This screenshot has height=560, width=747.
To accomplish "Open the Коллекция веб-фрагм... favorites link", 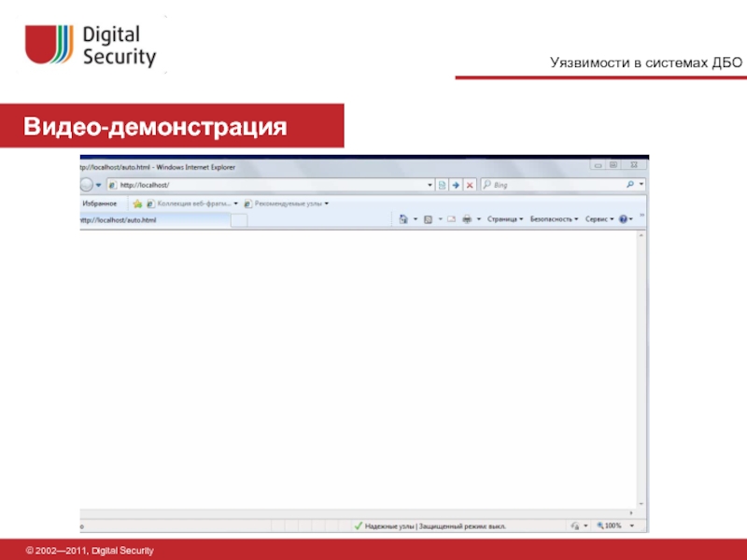I will pos(192,203).
